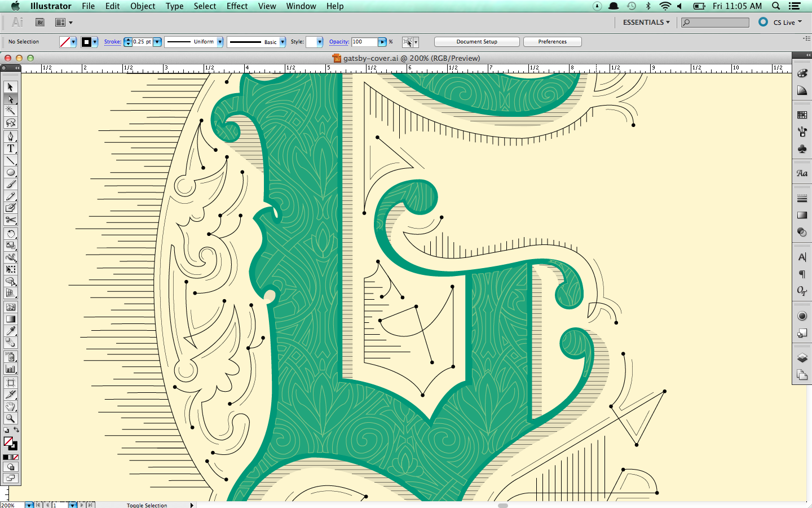Click the Opacity panel link
Viewport: 812px width, 508px height.
(339, 42)
